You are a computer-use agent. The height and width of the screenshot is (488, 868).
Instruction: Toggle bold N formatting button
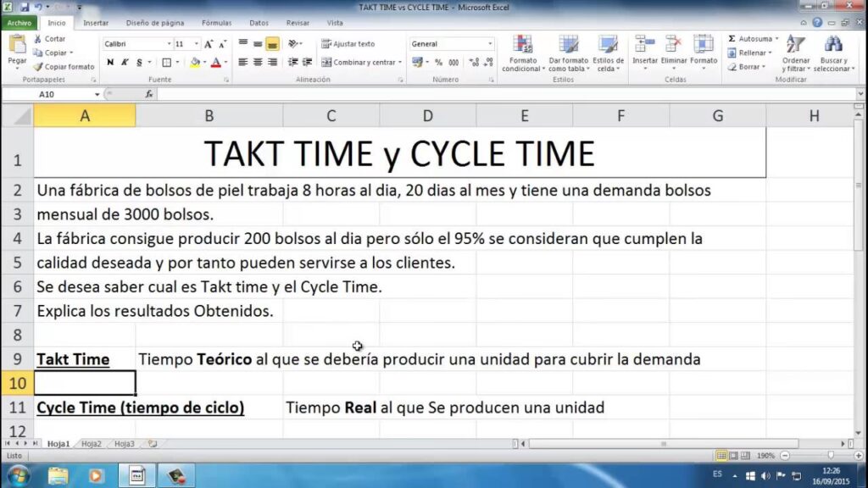110,62
